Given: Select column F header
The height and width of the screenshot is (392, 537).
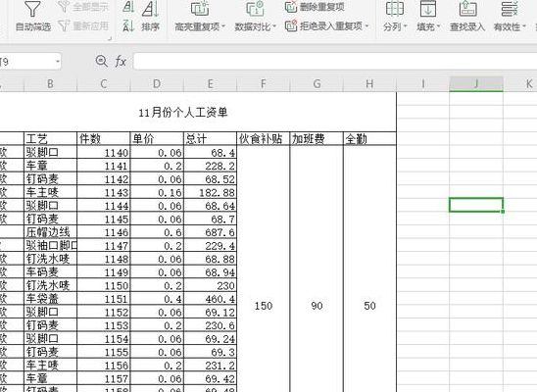Looking at the screenshot, I should point(264,84).
